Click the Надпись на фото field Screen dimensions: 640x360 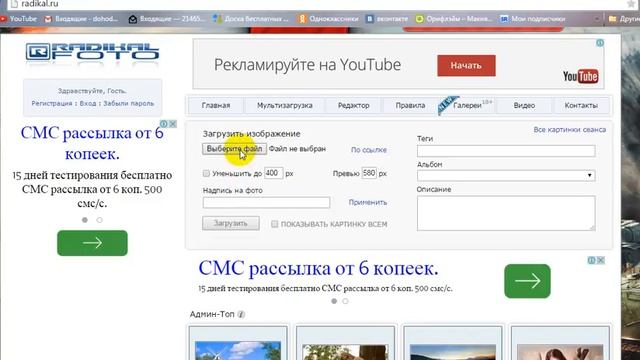point(266,202)
